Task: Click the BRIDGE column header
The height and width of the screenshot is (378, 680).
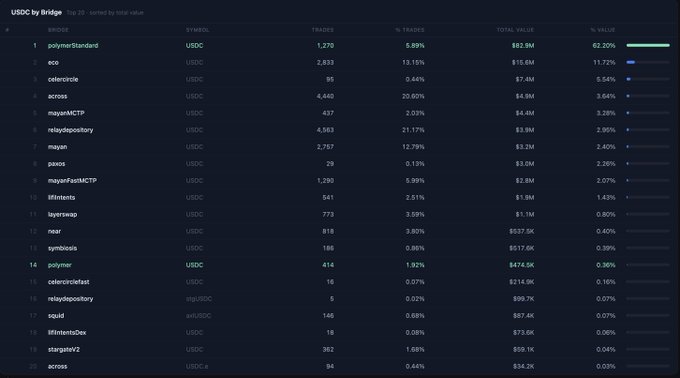Action: pos(58,30)
